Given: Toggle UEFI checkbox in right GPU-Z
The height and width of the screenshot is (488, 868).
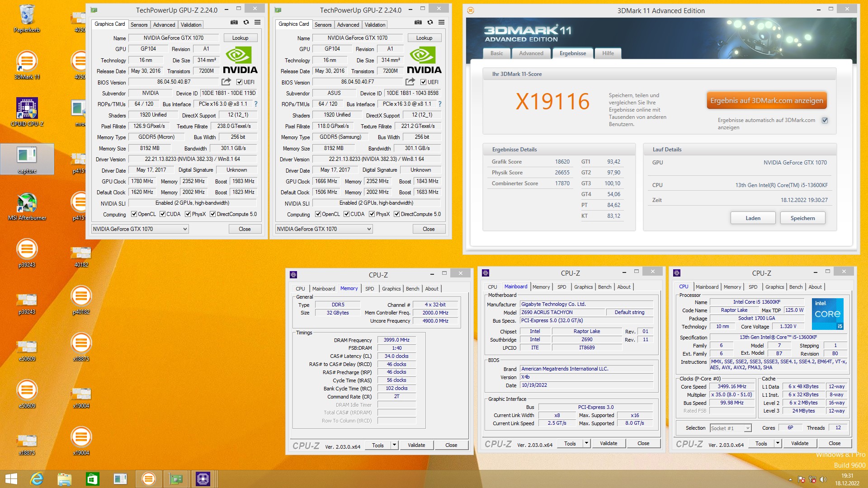Looking at the screenshot, I should pyautogui.click(x=423, y=82).
